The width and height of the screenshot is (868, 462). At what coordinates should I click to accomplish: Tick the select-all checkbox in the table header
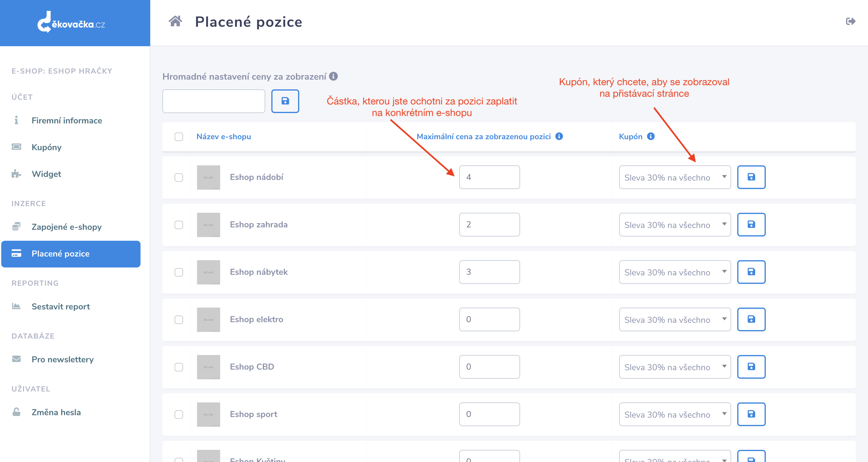coord(179,137)
